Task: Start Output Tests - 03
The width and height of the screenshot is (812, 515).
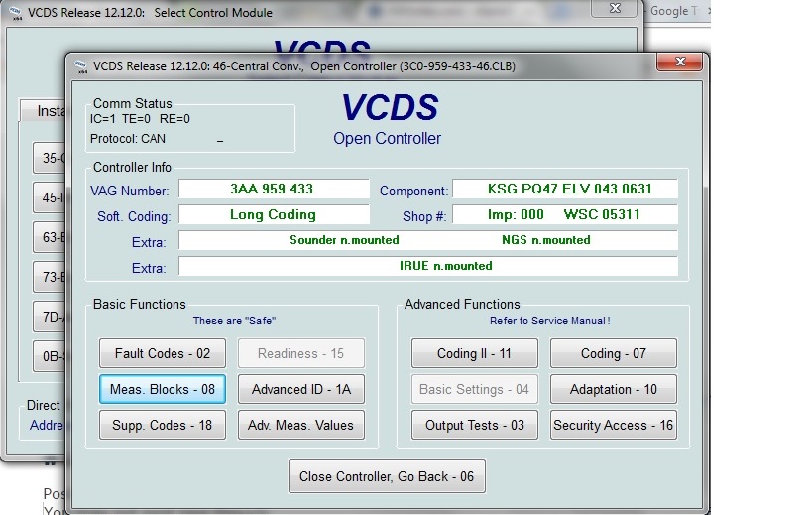Action: pyautogui.click(x=475, y=425)
